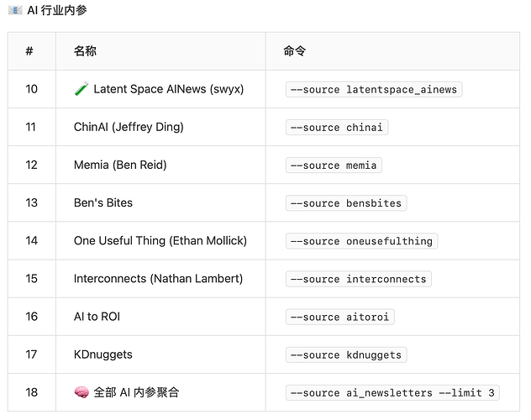
Task: Select the --source memia command code
Action: point(334,165)
